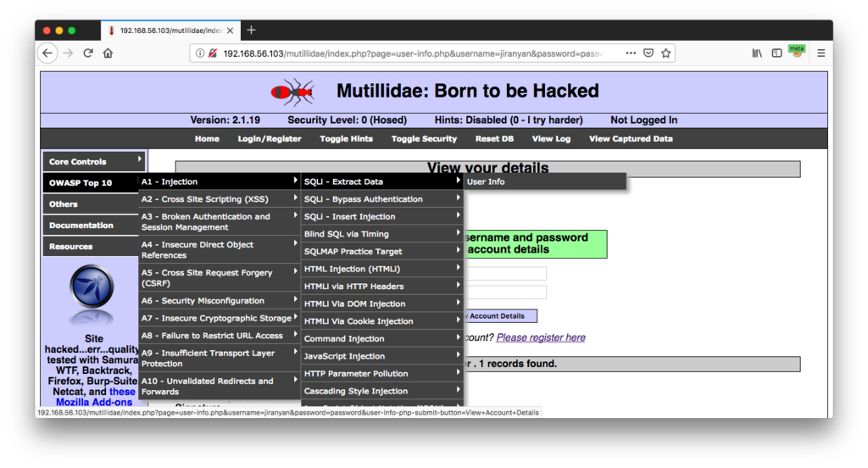Screen dimensions: 868x468
Task: Open Home in navigation bar
Action: coord(207,139)
